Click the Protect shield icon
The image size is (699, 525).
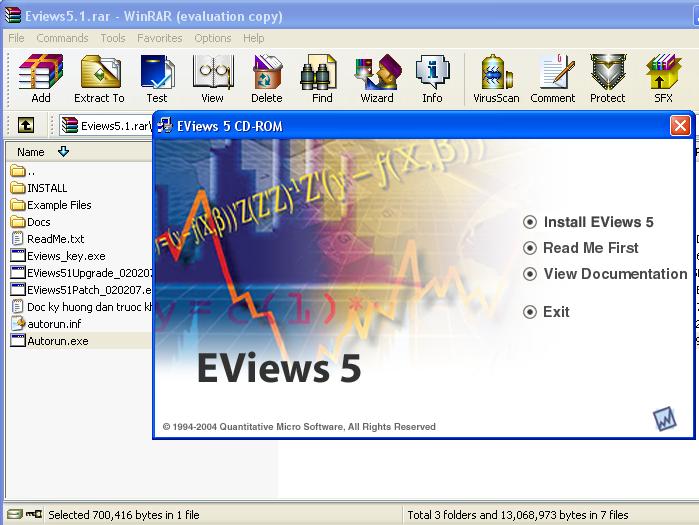pyautogui.click(x=608, y=79)
